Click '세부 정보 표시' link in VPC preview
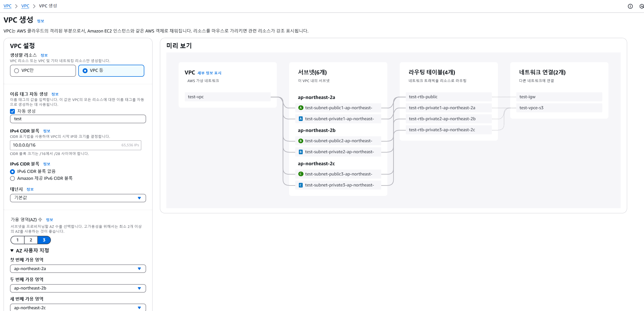 tap(209, 73)
